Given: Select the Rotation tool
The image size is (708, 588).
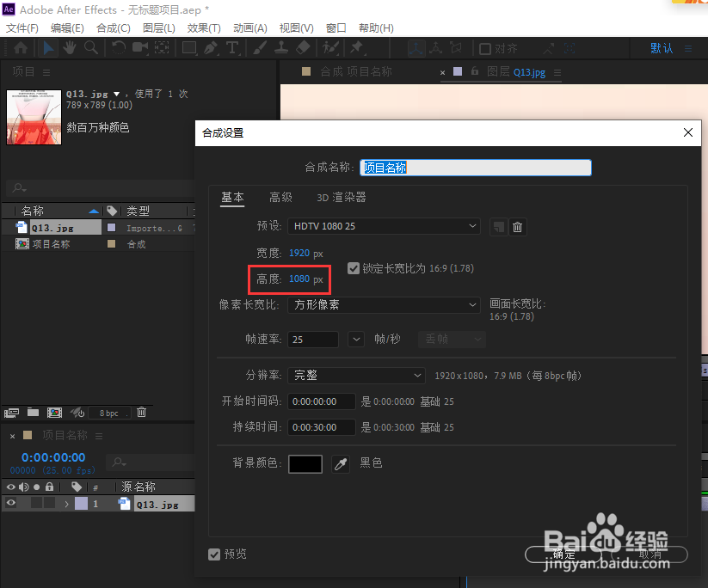Looking at the screenshot, I should pyautogui.click(x=119, y=48).
